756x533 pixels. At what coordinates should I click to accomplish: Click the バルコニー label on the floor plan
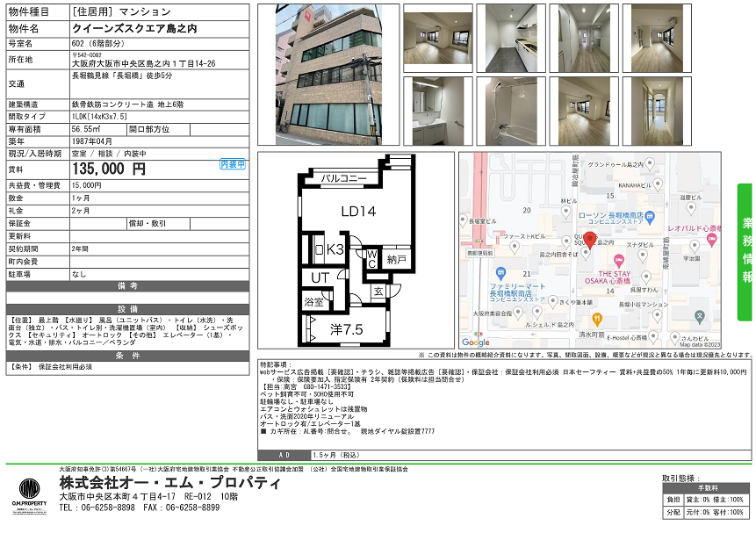(344, 178)
